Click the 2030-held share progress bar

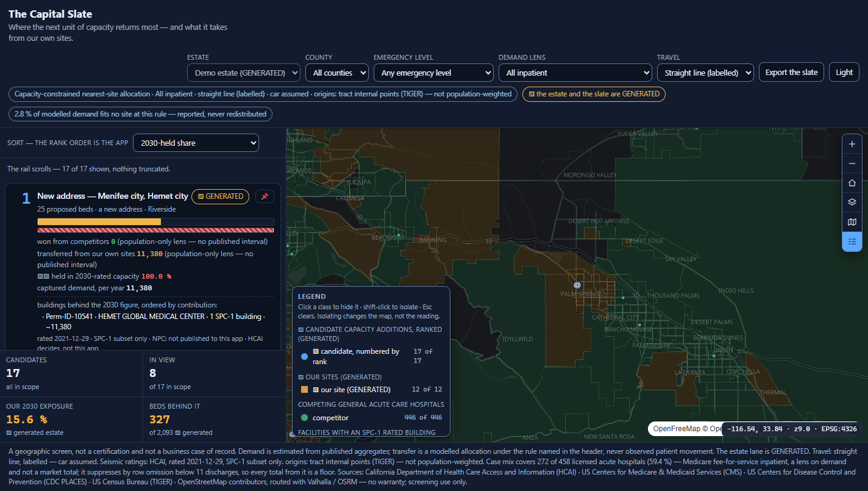pyautogui.click(x=155, y=222)
